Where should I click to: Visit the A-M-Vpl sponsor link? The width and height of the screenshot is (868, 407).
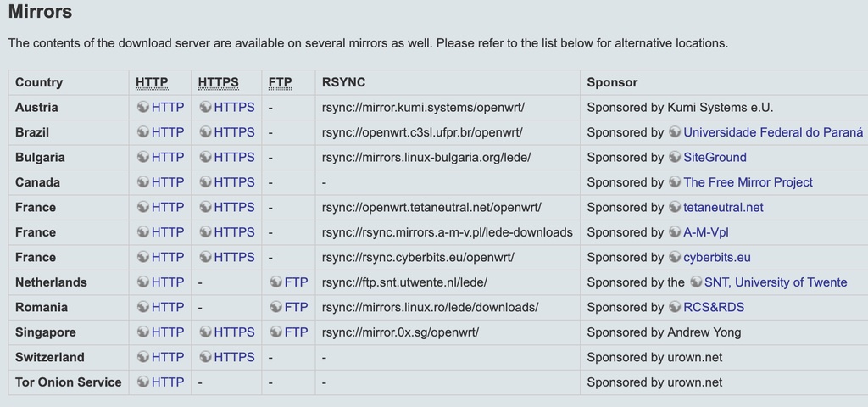pos(706,232)
